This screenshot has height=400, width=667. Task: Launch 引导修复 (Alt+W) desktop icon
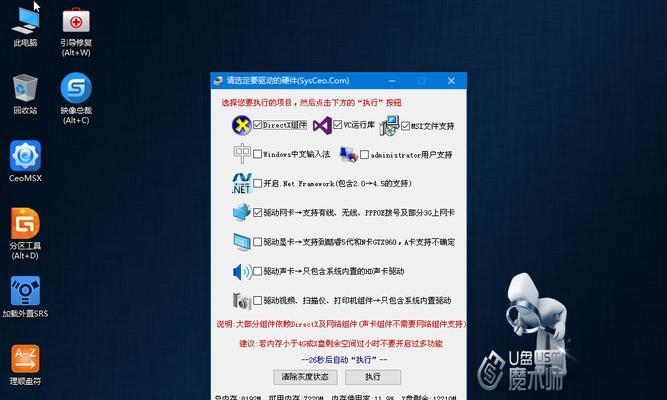click(76, 32)
